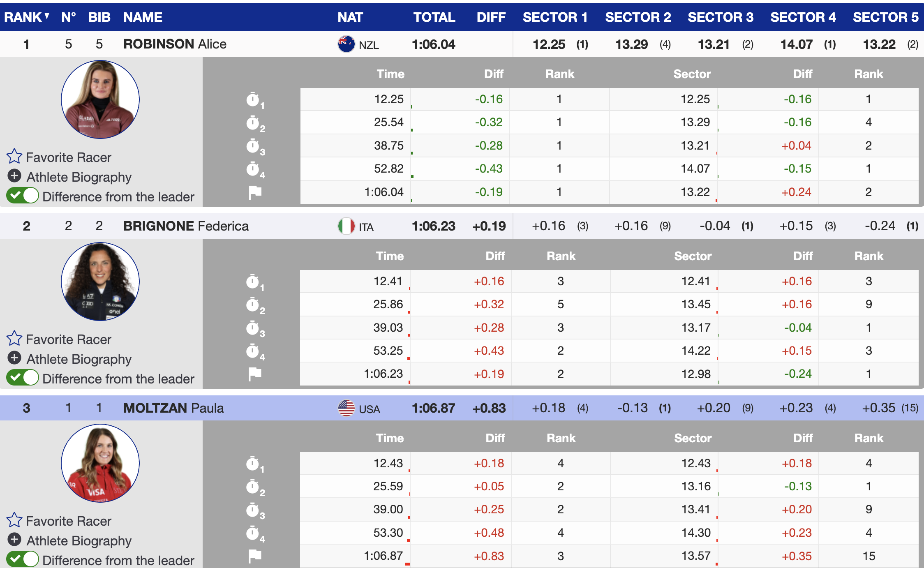Click Brignone's first intermediate stopwatch icon
Image resolution: width=924 pixels, height=568 pixels.
pyautogui.click(x=254, y=282)
